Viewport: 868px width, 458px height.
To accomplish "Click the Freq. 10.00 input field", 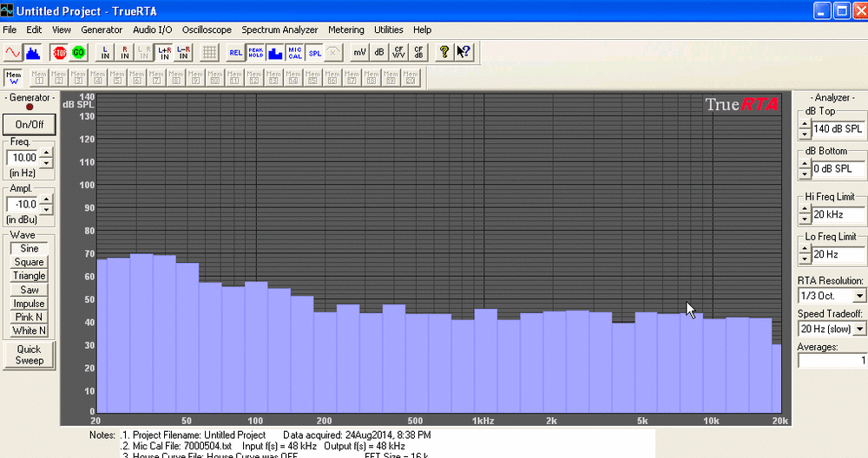I will pos(24,158).
